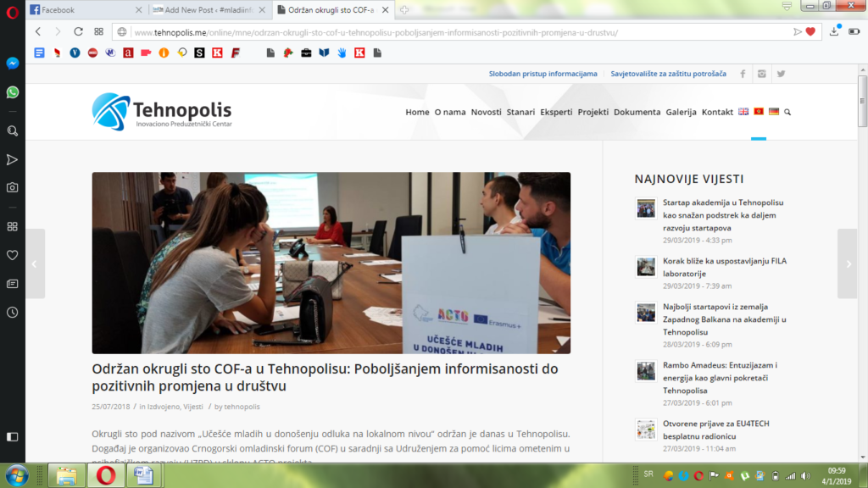Open the Home menu item
Viewport: 868px width, 488px height.
(x=417, y=112)
